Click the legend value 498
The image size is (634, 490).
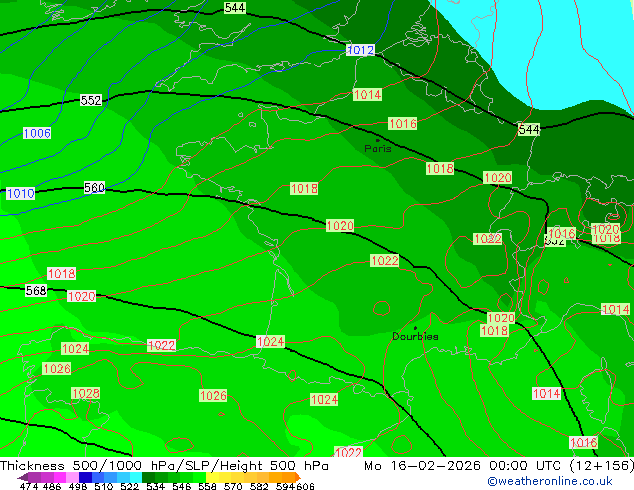[78, 486]
